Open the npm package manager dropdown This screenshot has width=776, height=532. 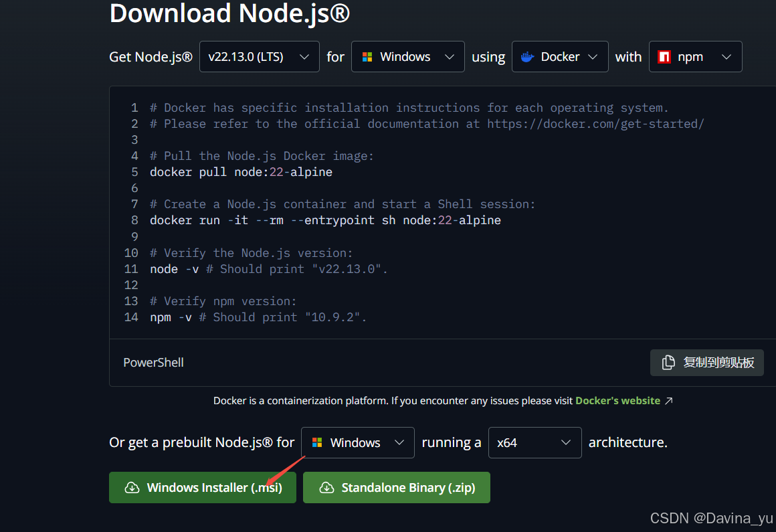[696, 56]
